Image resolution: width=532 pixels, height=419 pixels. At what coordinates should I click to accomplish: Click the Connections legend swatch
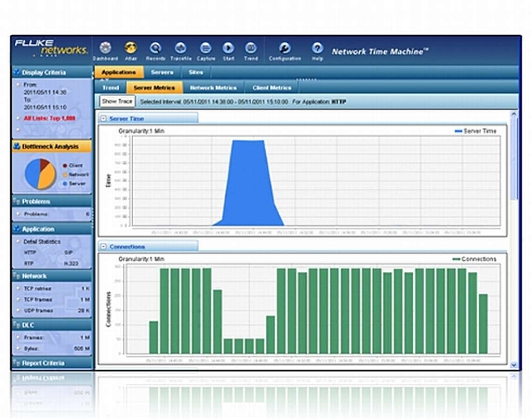456,259
